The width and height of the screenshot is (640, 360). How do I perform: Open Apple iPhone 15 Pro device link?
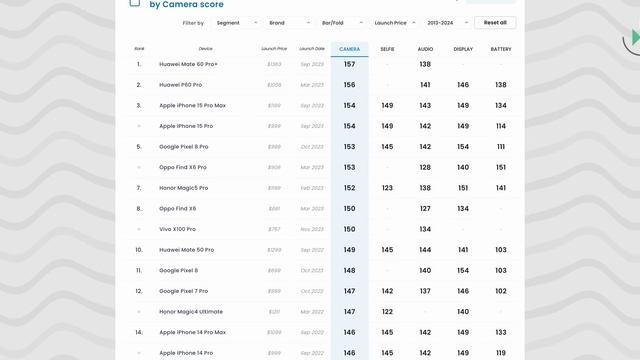coord(186,126)
